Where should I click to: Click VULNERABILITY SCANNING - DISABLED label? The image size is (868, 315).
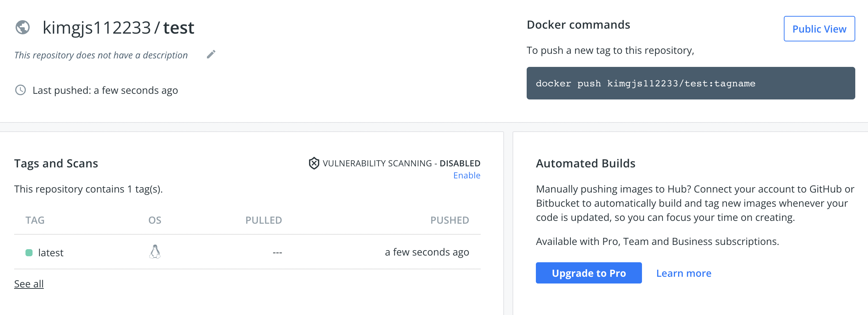click(401, 163)
